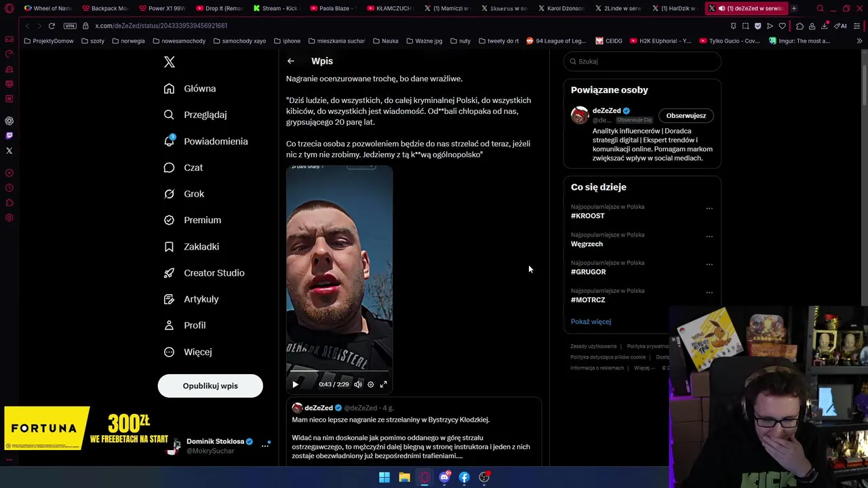Open browser downloads icon
This screenshot has height=488, width=868.
[824, 26]
